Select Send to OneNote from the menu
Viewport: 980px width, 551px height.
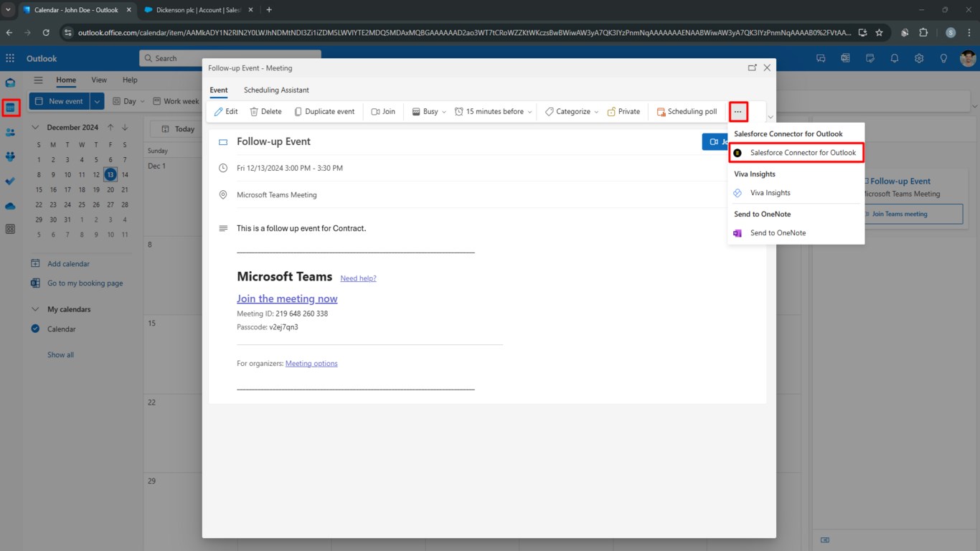(796, 233)
